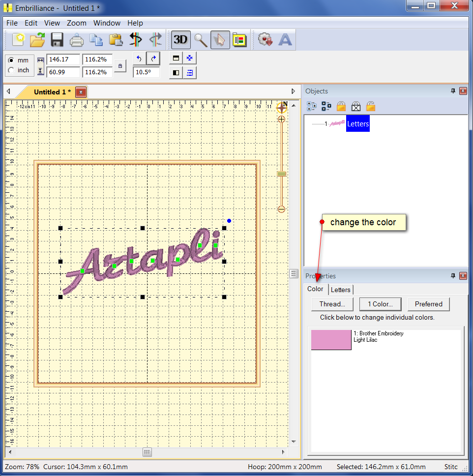Rotate right using the clockwise arrow
Screen dimensions: 473x476
pos(153,59)
